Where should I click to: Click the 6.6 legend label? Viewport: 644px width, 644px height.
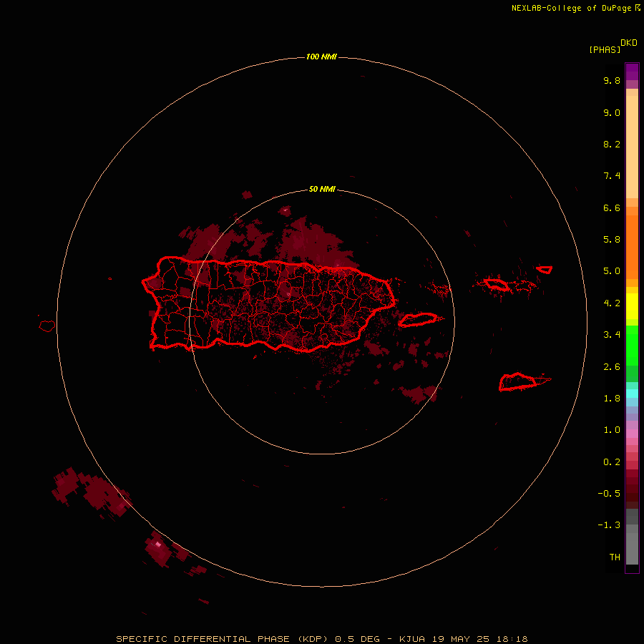click(612, 208)
